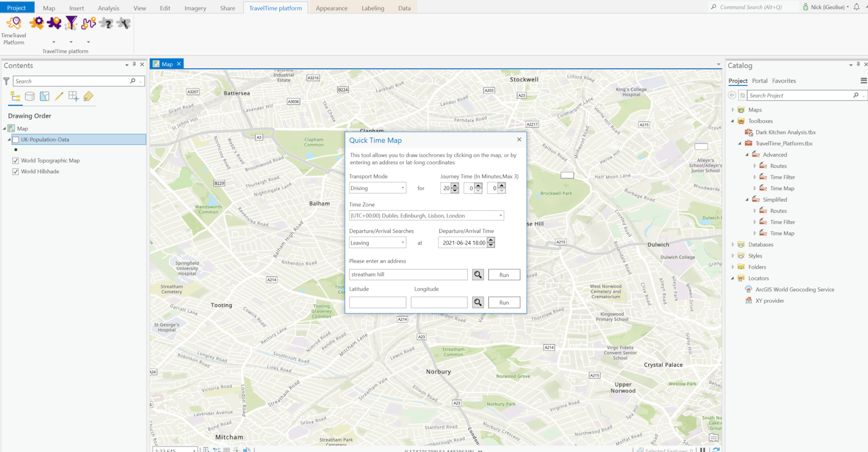Close the Map view tab
Image resolution: width=868 pixels, height=452 pixels.
click(x=178, y=64)
